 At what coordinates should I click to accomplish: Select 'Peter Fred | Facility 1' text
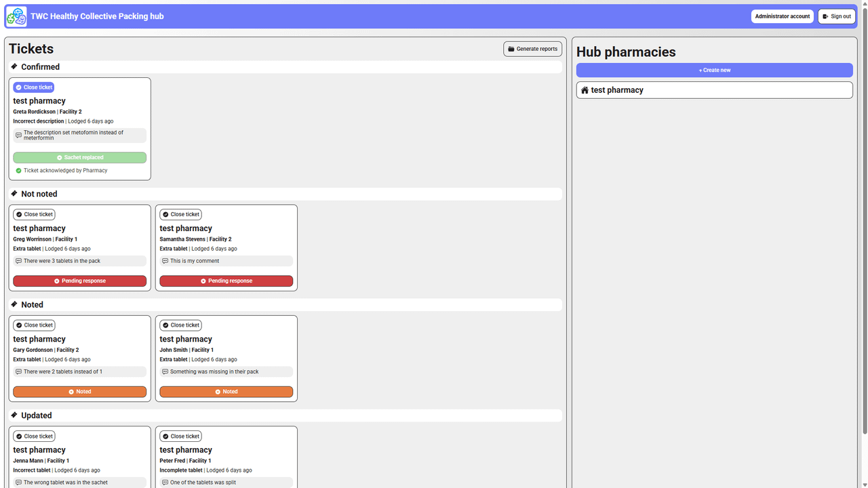tap(186, 461)
